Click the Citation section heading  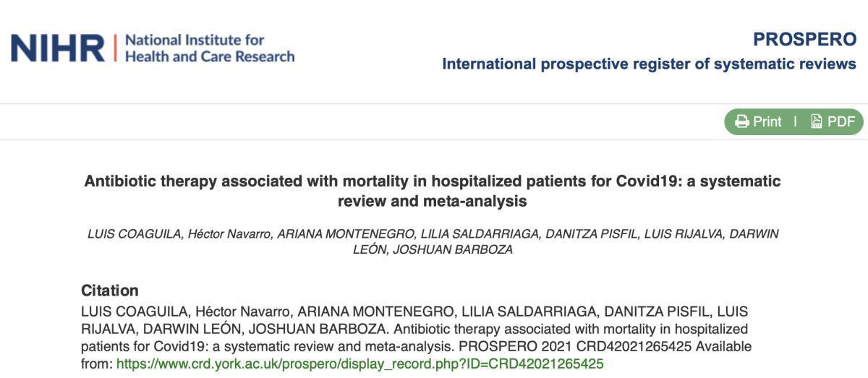(109, 291)
